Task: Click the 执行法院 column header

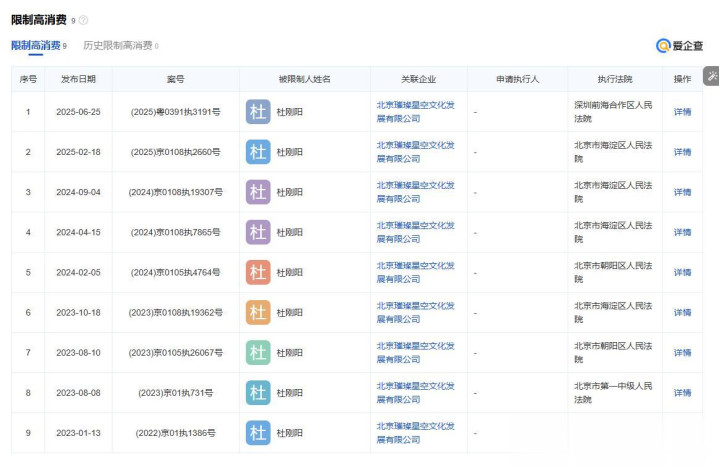Action: [x=614, y=79]
